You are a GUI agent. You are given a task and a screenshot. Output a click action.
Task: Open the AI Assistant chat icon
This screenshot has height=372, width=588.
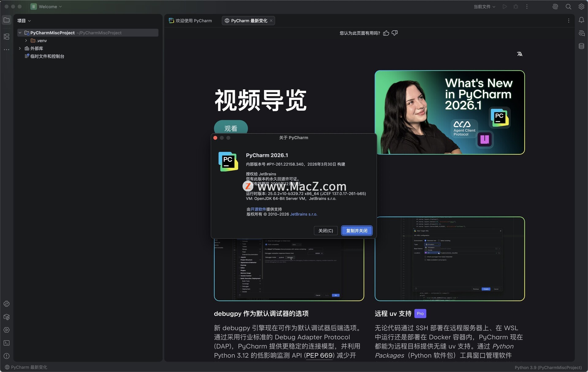581,33
